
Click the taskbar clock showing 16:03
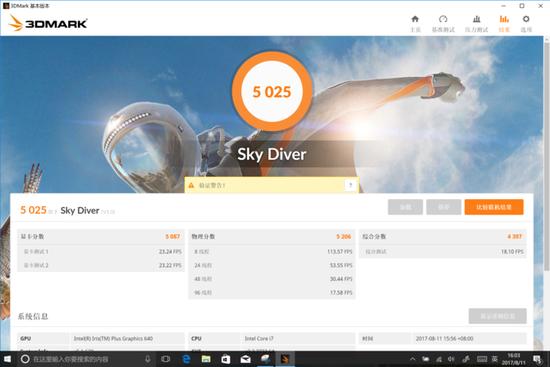click(x=514, y=359)
